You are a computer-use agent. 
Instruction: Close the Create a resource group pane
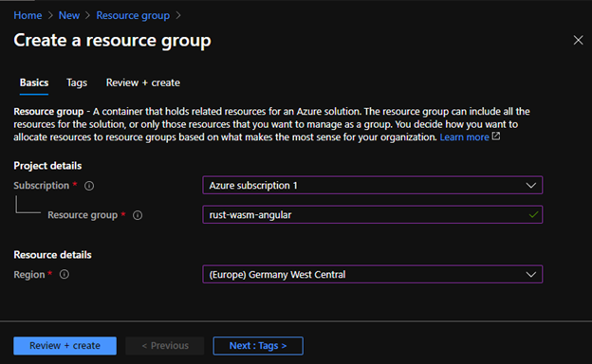(x=578, y=40)
